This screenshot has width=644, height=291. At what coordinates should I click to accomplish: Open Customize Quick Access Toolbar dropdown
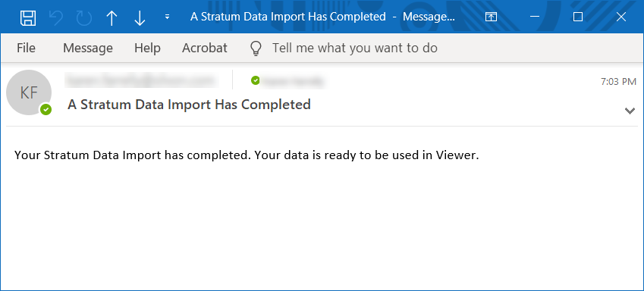(x=167, y=17)
